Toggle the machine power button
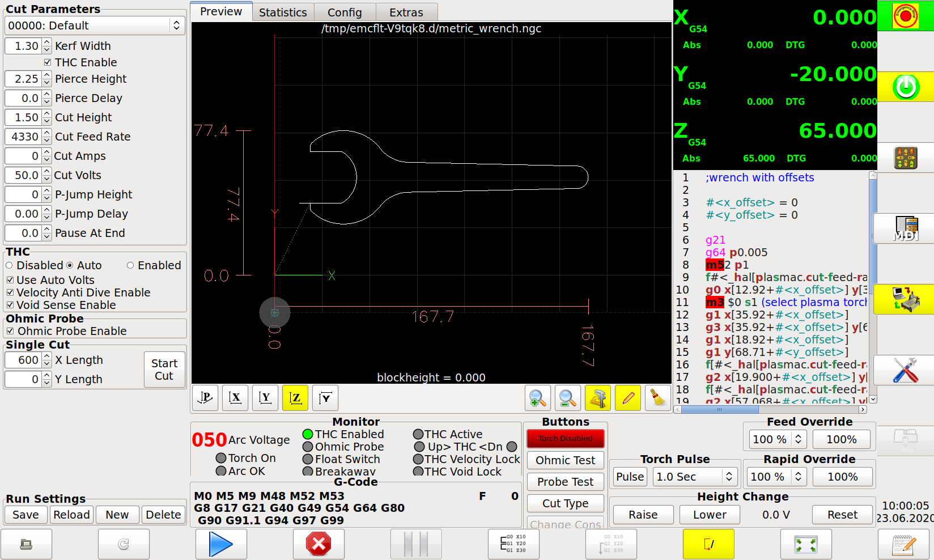The image size is (934, 560). [x=905, y=87]
